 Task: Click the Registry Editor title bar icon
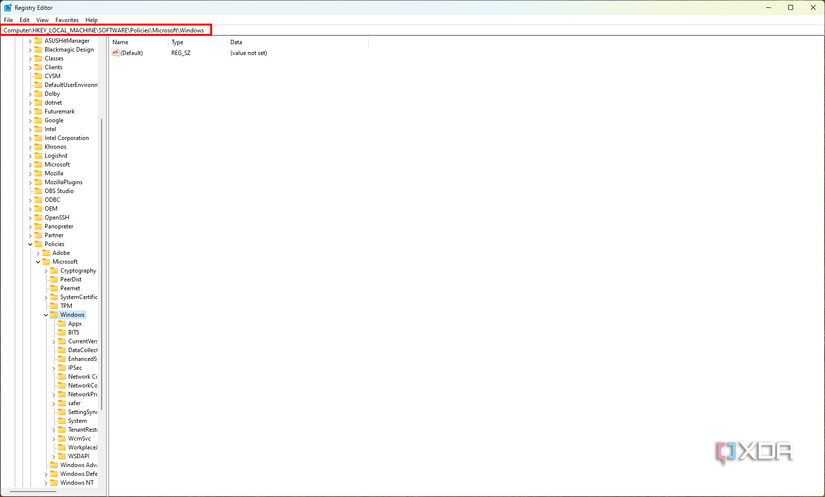8,7
